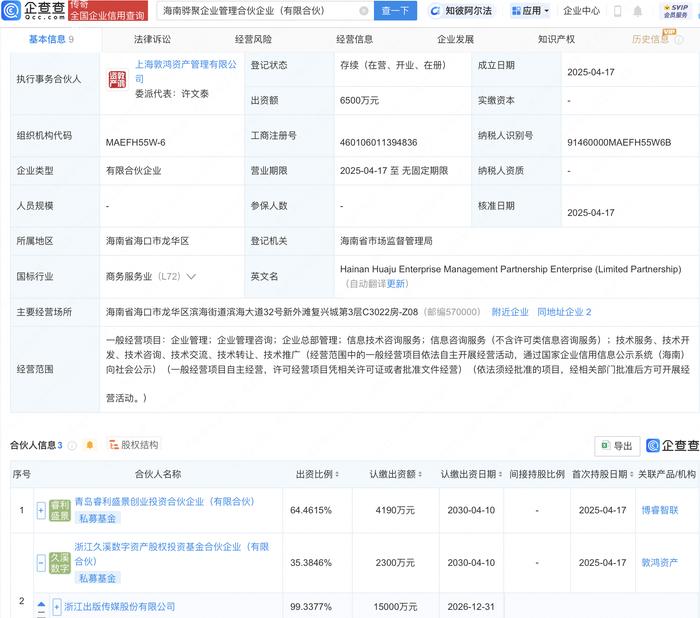Open 青岛睿利盛景创业投资合伙企业 link

coord(164,502)
